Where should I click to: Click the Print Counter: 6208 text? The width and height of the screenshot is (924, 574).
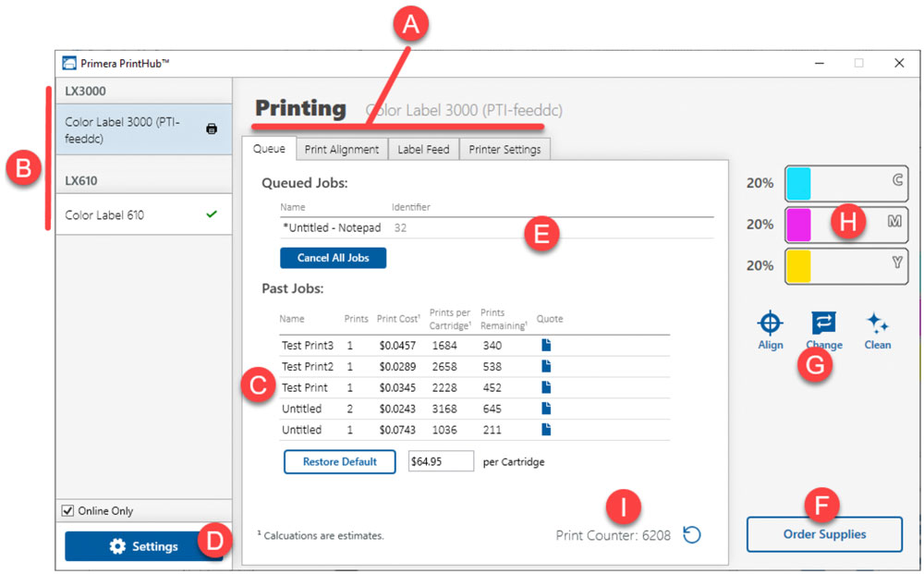click(613, 535)
